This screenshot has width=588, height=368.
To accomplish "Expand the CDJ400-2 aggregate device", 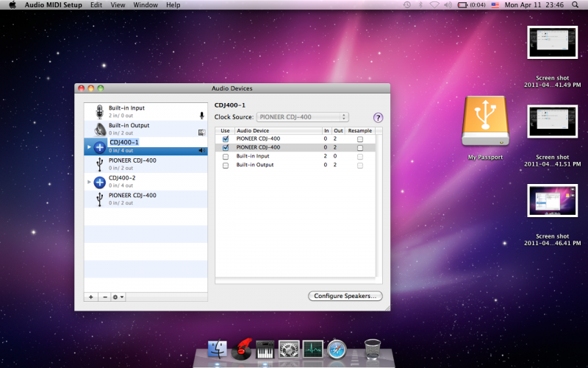I will 90,182.
